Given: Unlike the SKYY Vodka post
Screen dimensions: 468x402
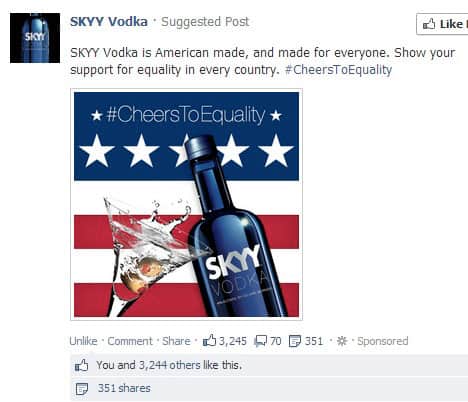Looking at the screenshot, I should 83,341.
